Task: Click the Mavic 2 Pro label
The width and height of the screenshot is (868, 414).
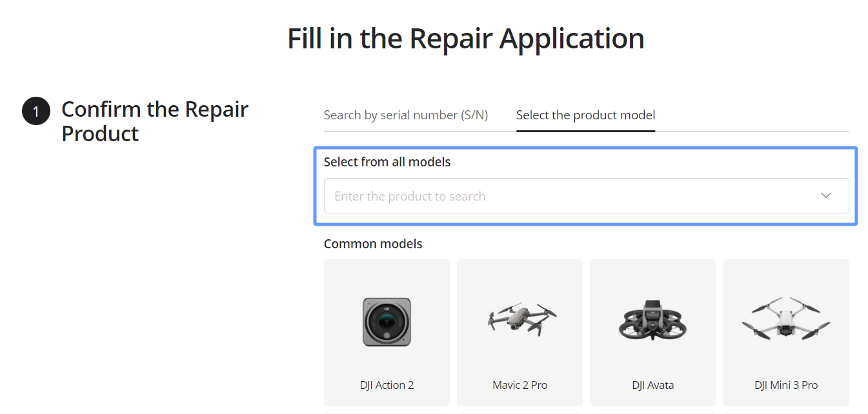Action: (519, 384)
